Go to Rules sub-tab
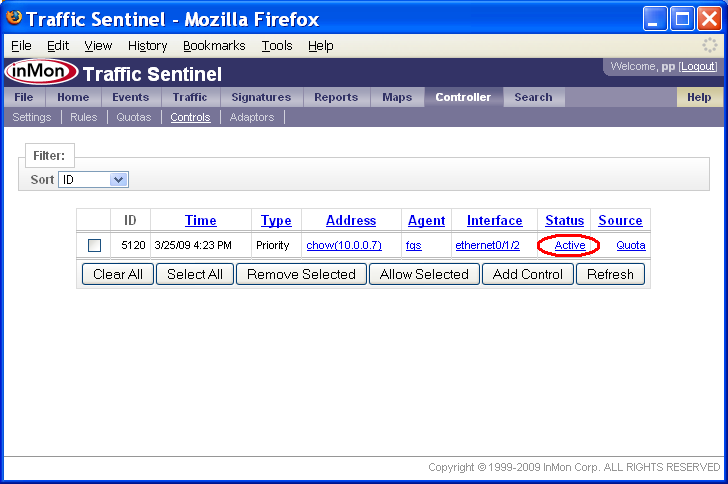Screen dimensions: 728x484 click(x=84, y=117)
